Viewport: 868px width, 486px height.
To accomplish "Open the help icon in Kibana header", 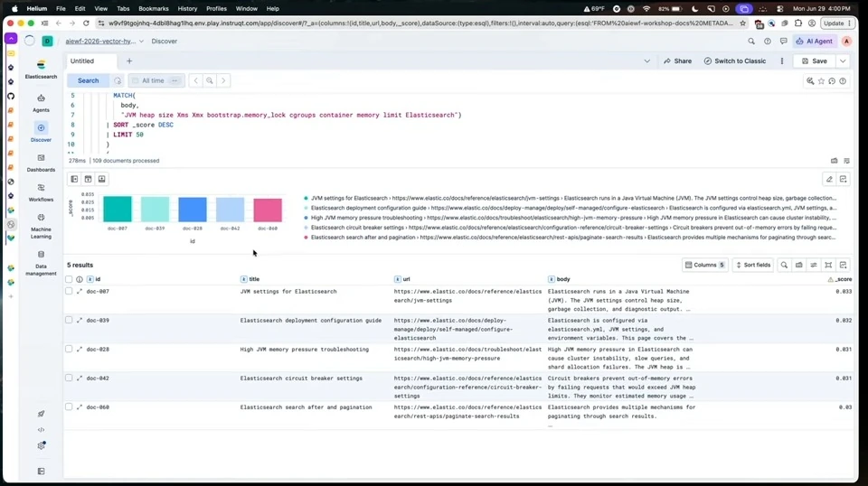I will coord(768,41).
